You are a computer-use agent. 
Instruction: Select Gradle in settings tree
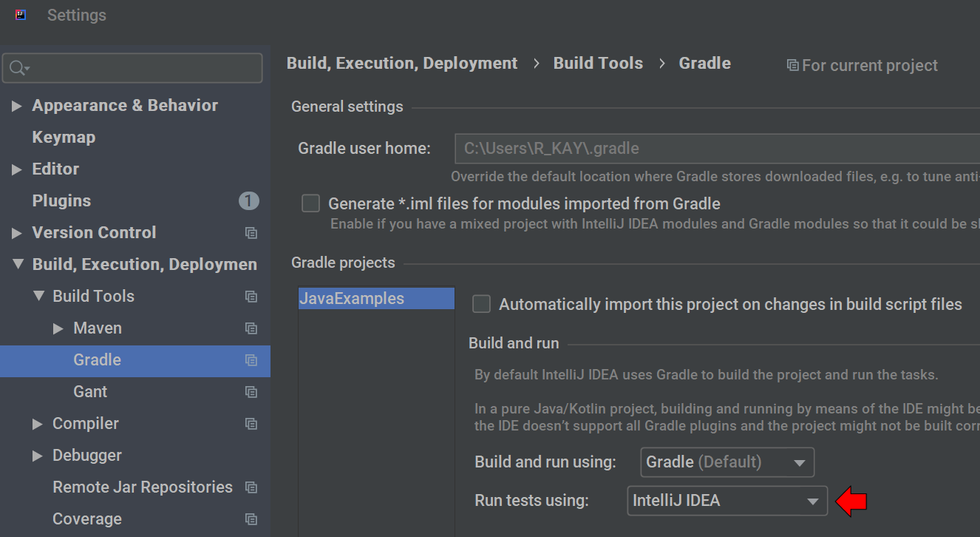click(135, 360)
